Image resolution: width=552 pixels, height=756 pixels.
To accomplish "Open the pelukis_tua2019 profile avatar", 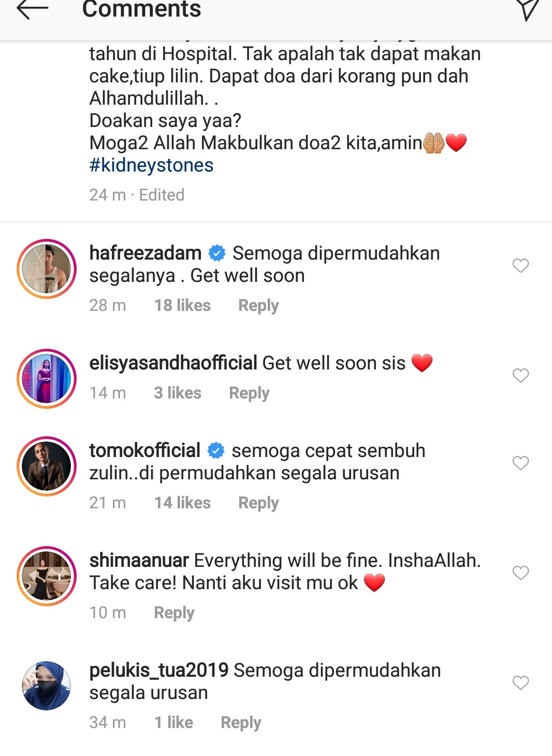I will (47, 686).
